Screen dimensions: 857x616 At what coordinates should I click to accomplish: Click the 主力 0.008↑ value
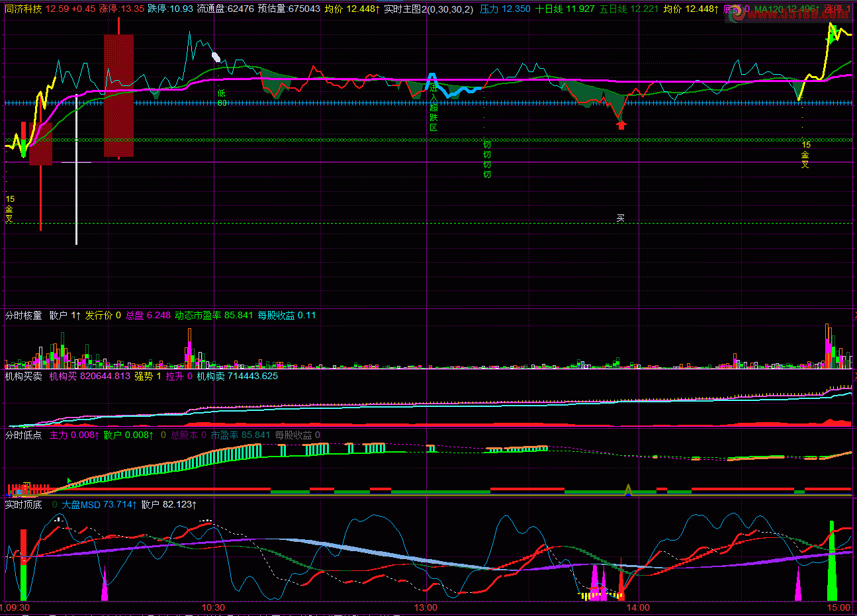[x=74, y=435]
